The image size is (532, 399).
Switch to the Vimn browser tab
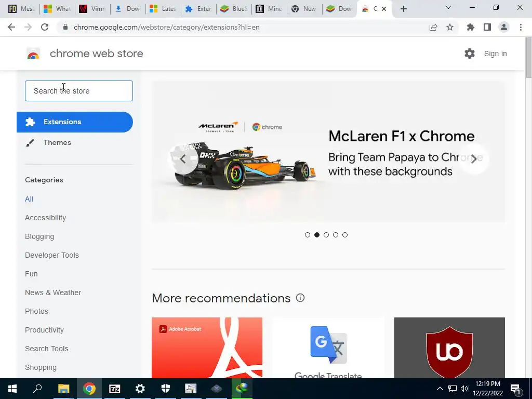(x=92, y=9)
